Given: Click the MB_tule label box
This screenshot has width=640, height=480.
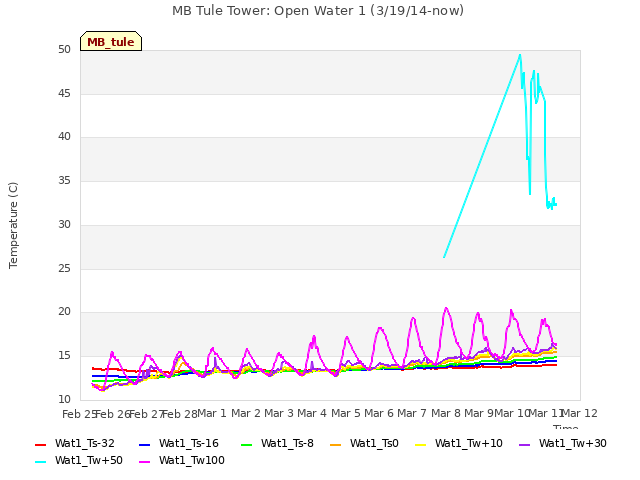Looking at the screenshot, I should point(111,41).
